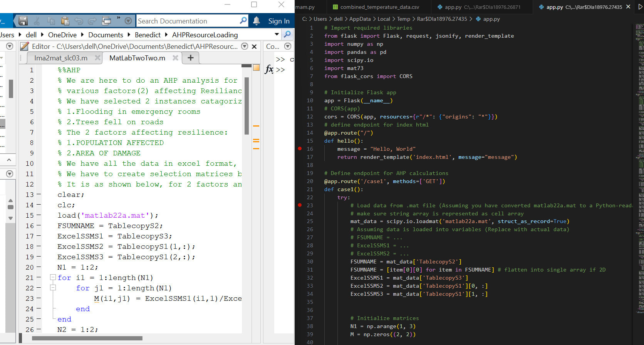This screenshot has height=345, width=644.
Task: Open the notifications bell
Action: point(257,21)
